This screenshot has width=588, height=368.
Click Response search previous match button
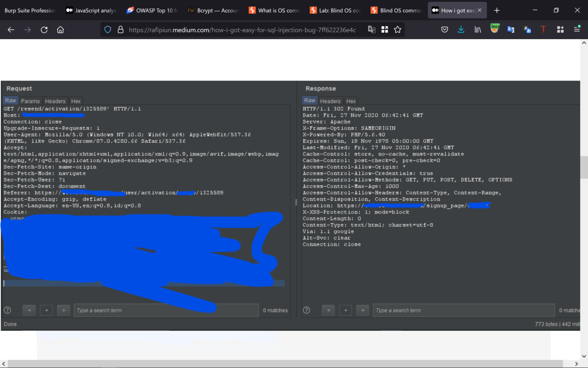click(328, 310)
